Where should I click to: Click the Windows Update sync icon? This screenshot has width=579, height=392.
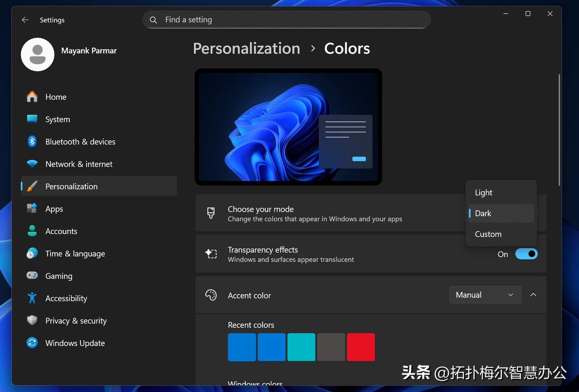(32, 343)
